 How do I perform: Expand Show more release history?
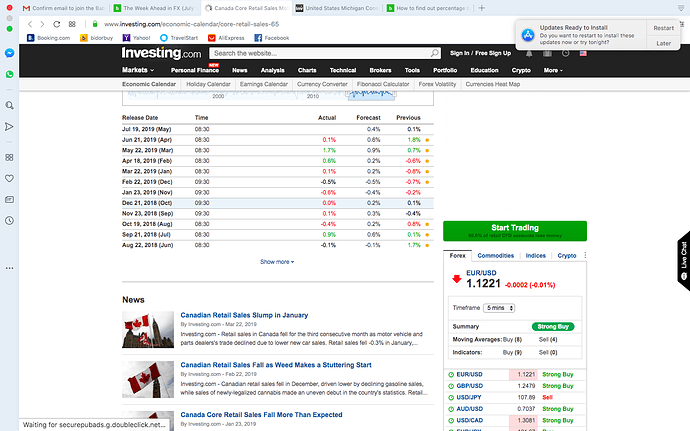coord(277,262)
